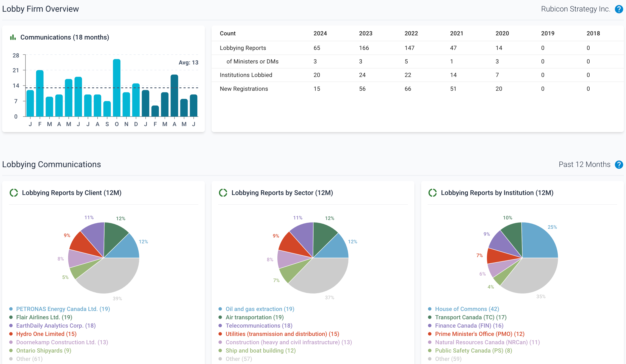The height and width of the screenshot is (364, 626).
Task: Click the shortest dark February bar
Action: 155,111
